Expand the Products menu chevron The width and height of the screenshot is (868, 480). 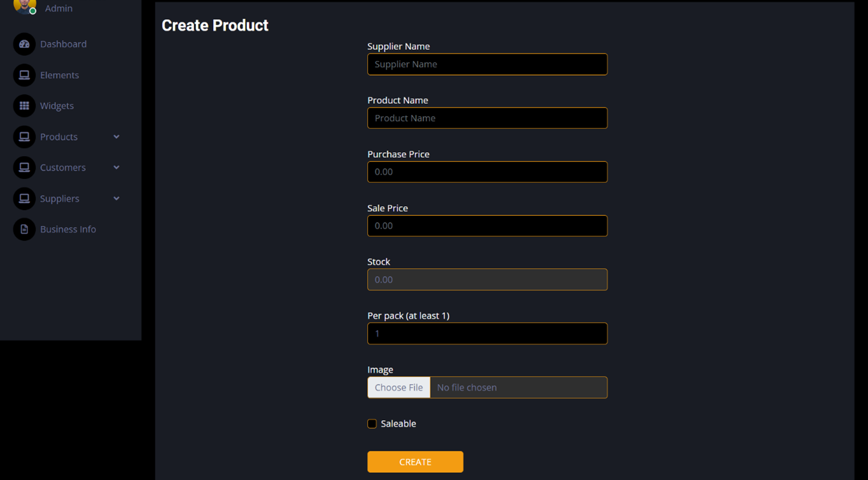(x=116, y=137)
